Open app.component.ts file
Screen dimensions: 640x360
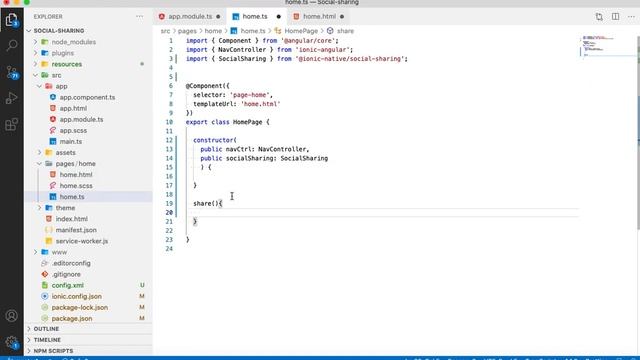(x=87, y=97)
